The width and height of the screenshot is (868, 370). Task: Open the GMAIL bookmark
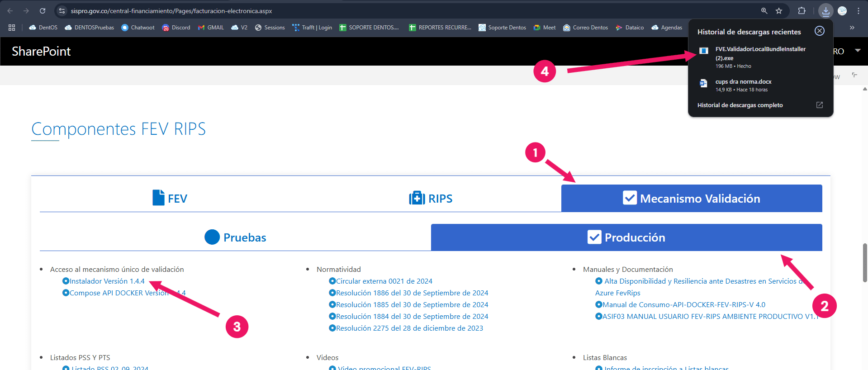[211, 28]
